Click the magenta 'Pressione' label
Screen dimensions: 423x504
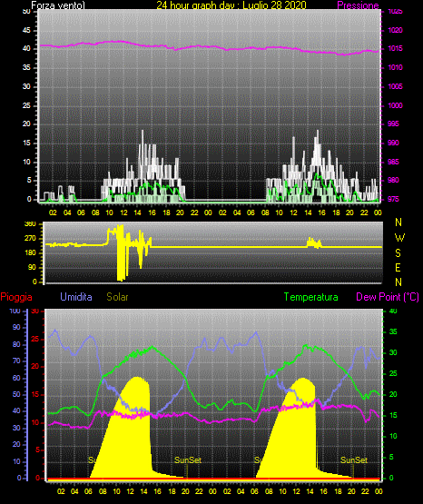359,5
